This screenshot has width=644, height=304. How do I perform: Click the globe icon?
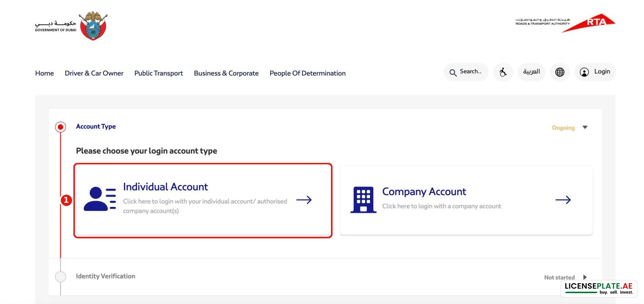[x=560, y=72]
